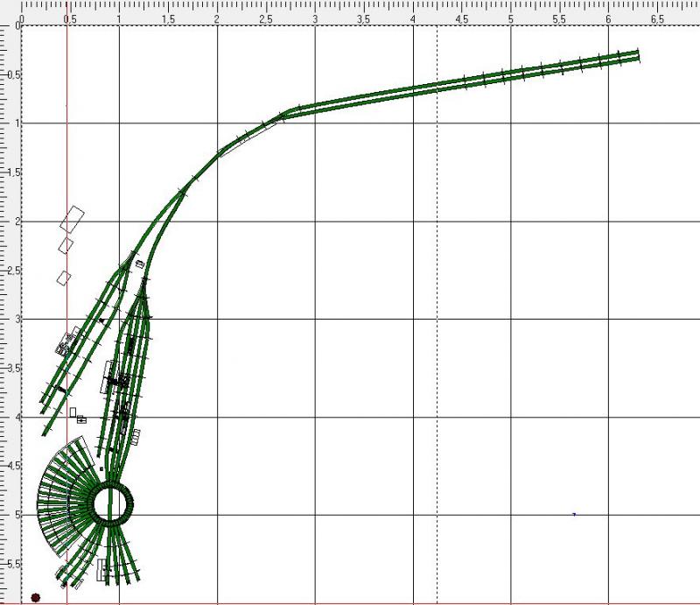Click the fan-shaped roundhouse beside the turntable

(65, 498)
